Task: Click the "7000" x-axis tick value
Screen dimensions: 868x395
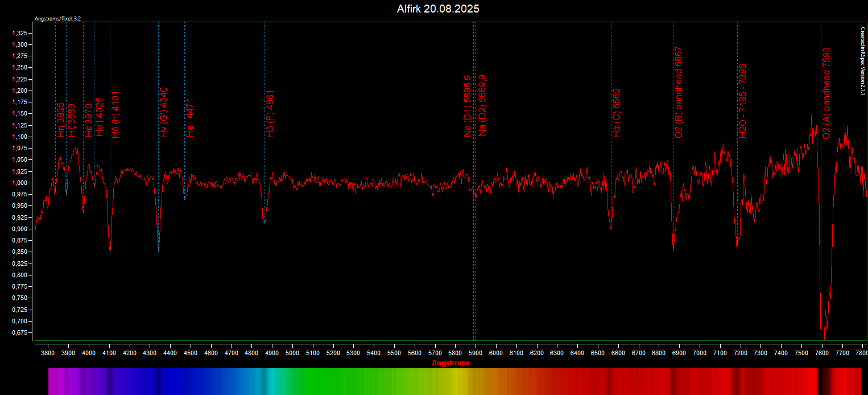Action: [700, 353]
